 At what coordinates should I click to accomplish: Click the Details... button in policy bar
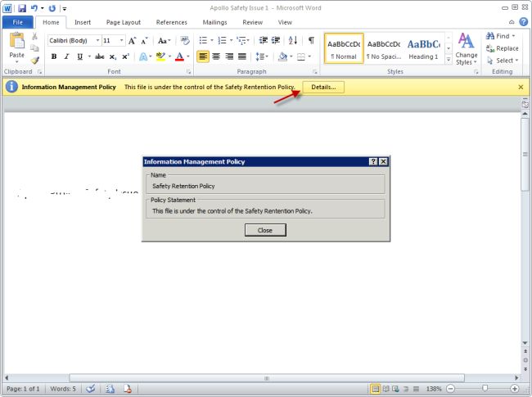pos(323,88)
